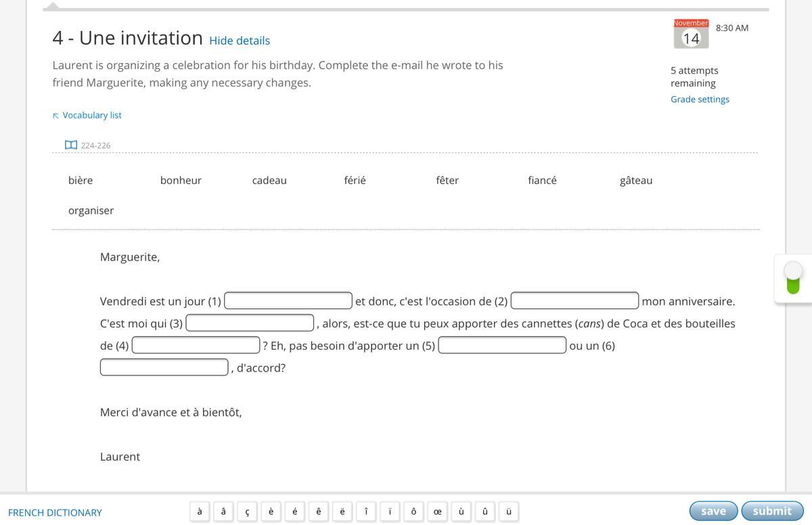This screenshot has width=812, height=525.
Task: Insert the é accent character
Action: [294, 511]
